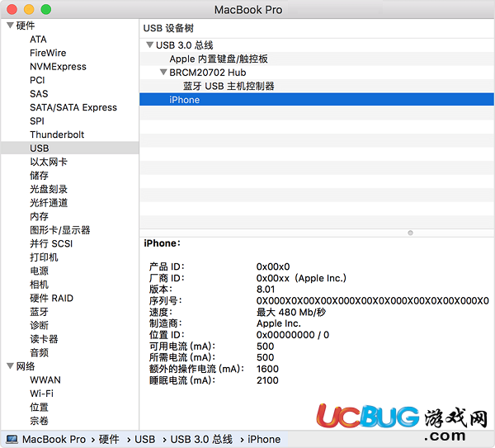Select SATA/SATA Express in the sidebar

point(73,107)
